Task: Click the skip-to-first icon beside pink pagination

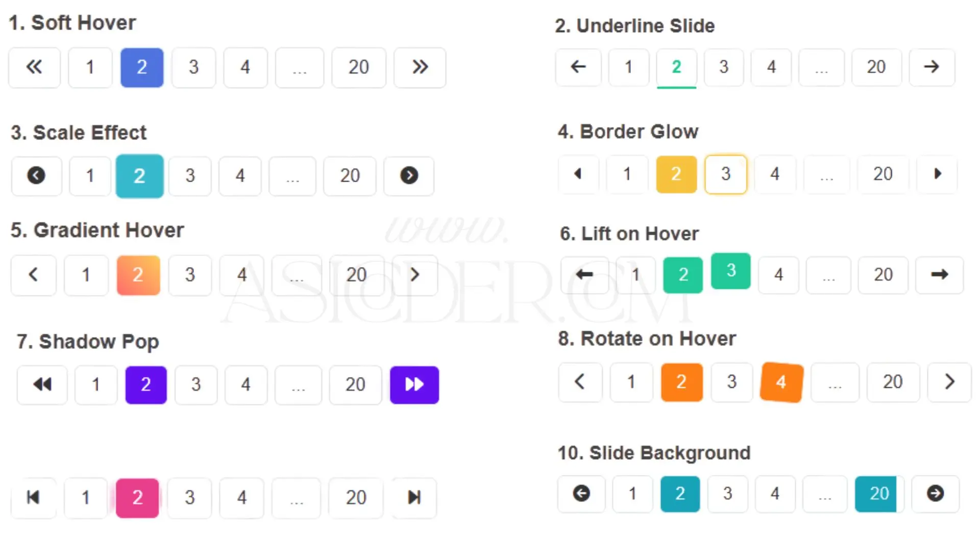Action: click(x=33, y=497)
